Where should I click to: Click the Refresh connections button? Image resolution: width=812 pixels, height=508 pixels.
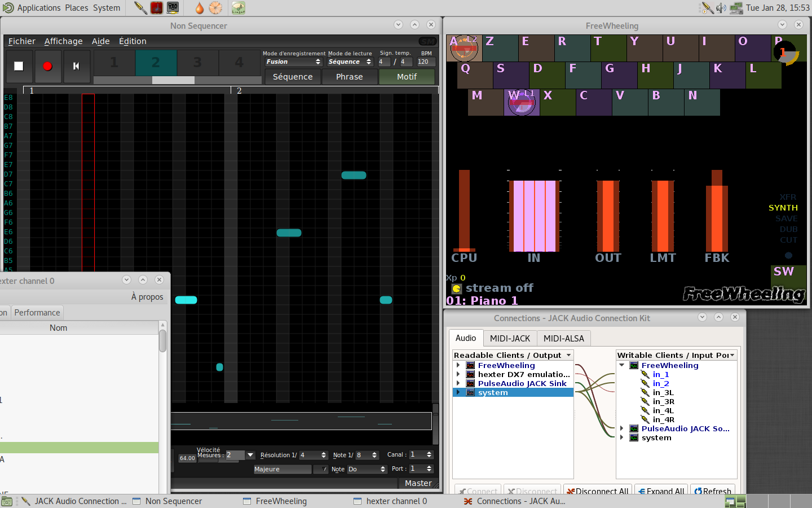[712, 491]
